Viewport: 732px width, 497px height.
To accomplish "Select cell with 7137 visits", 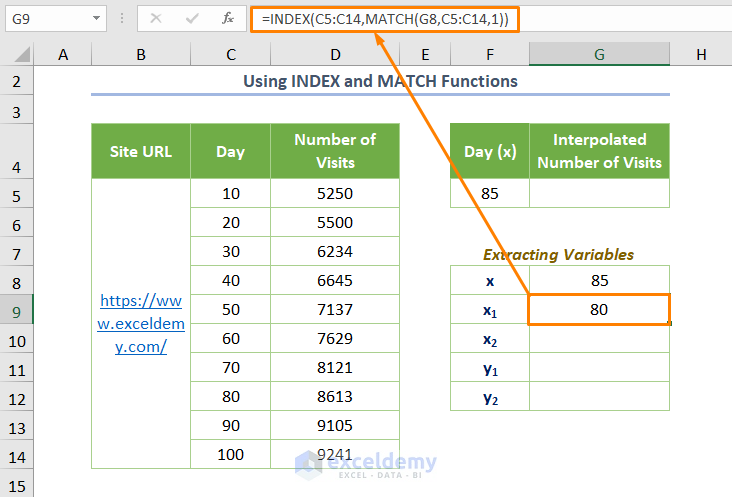I will click(334, 310).
